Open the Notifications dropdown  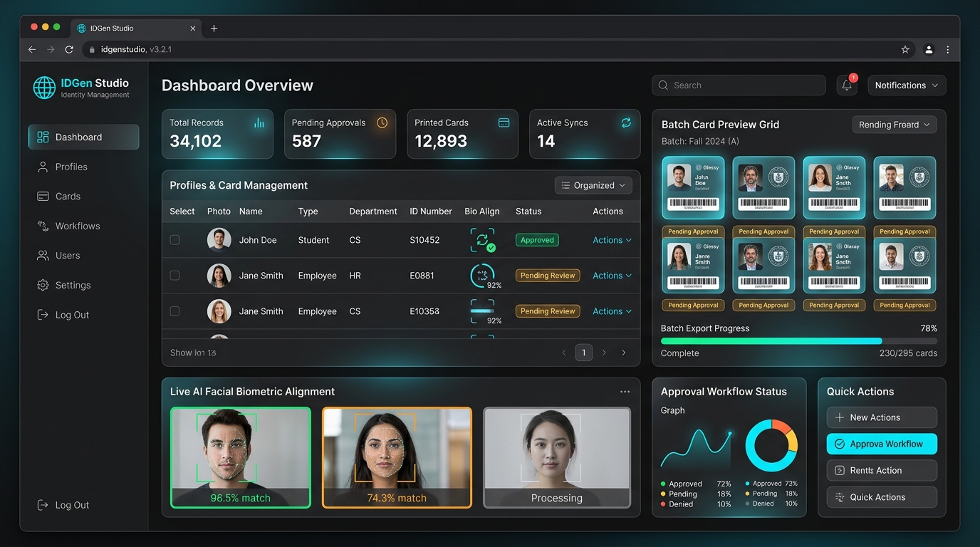[x=907, y=85]
